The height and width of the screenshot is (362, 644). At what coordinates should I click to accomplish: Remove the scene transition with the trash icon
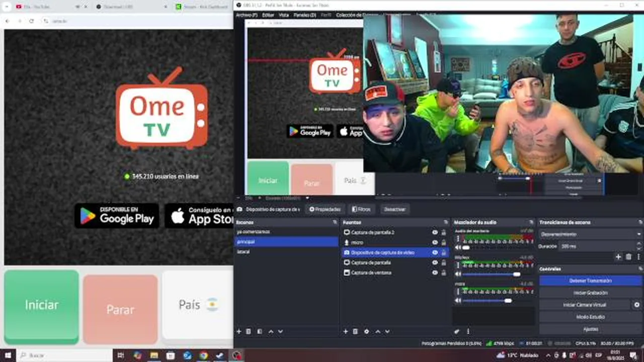pyautogui.click(x=628, y=257)
